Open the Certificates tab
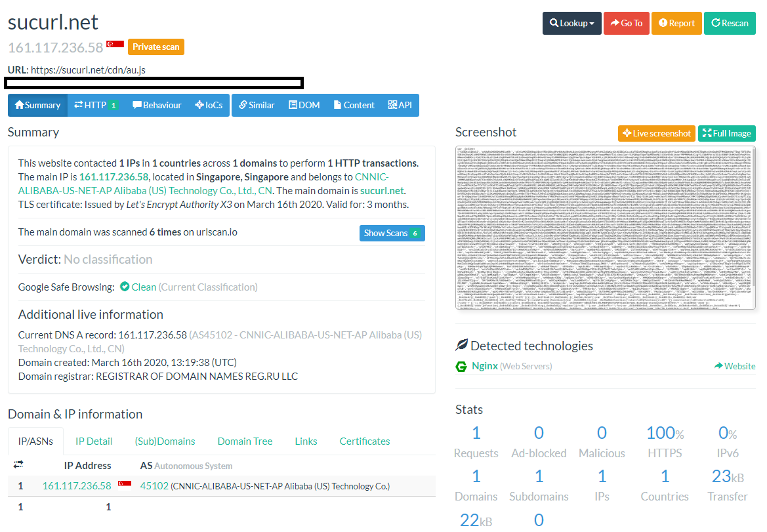The height and width of the screenshot is (532, 767). click(x=365, y=441)
